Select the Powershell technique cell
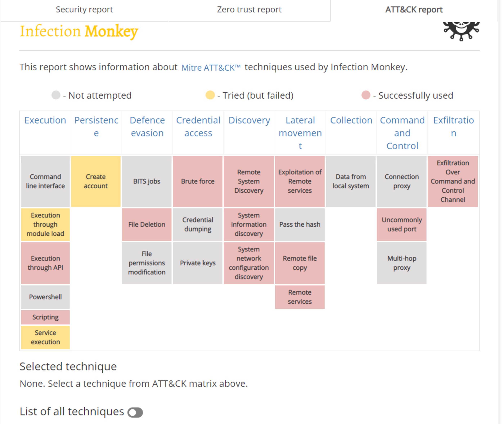Screen dimensions: 504x424 point(45,297)
